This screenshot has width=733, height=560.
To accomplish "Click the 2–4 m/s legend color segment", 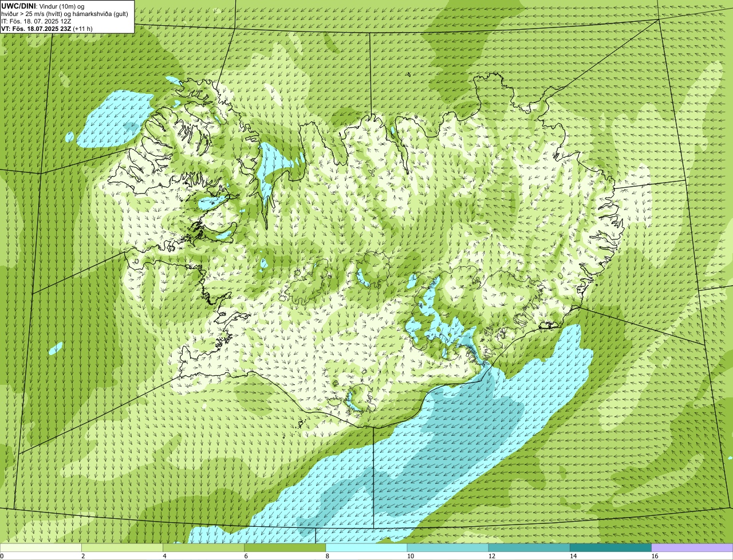I will (x=122, y=547).
